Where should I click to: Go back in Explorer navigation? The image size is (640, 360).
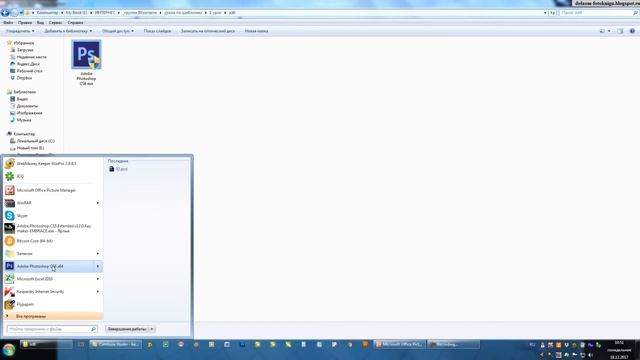5,13
